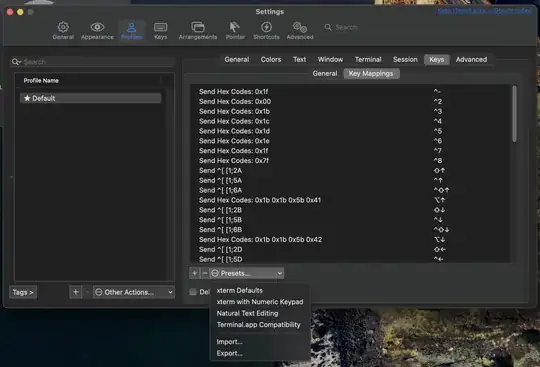This screenshot has height=367, width=540.
Task: Open the General settings toolbar icon
Action: tap(63, 31)
